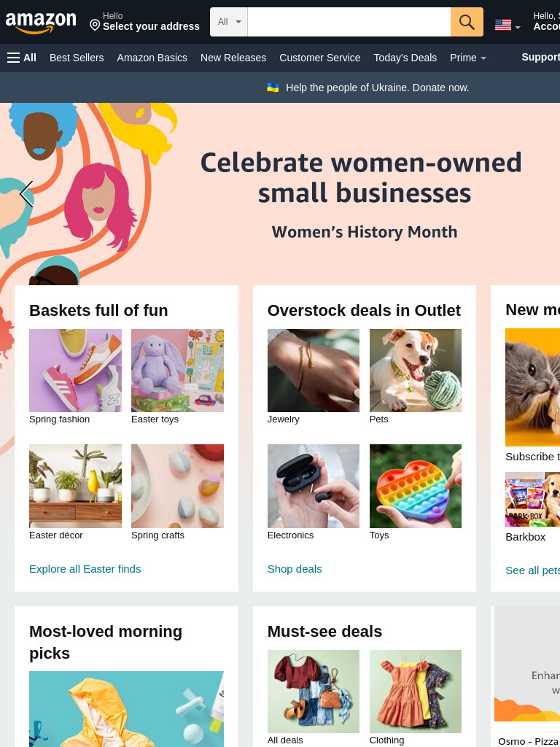
Task: Click the previous banner arrow
Action: (x=26, y=194)
